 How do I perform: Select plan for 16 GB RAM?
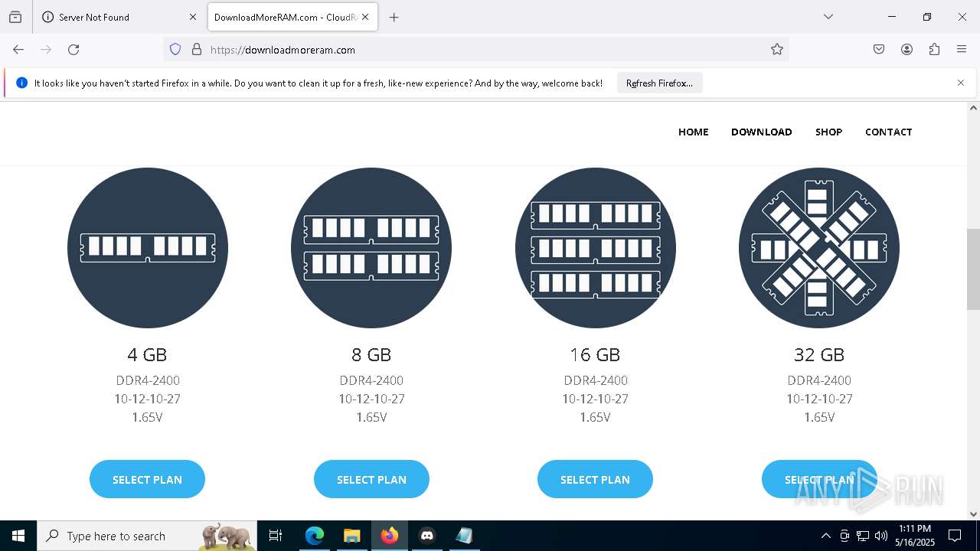coord(595,479)
